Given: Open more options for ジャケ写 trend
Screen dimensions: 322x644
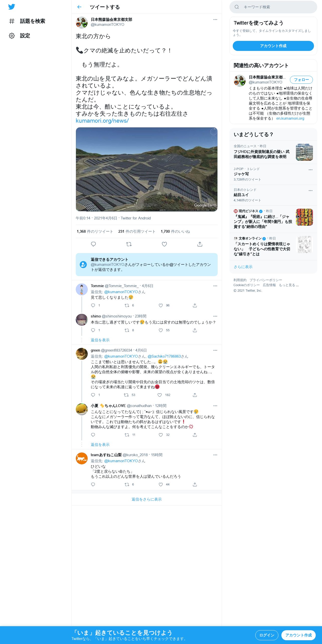Looking at the screenshot, I should coord(310,170).
